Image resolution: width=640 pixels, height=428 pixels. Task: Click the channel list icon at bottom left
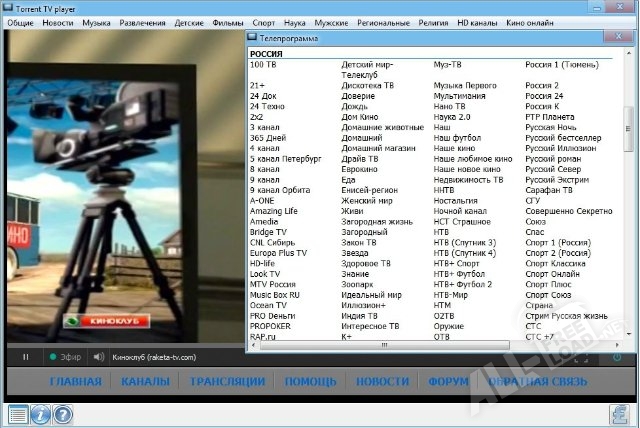pos(17,414)
